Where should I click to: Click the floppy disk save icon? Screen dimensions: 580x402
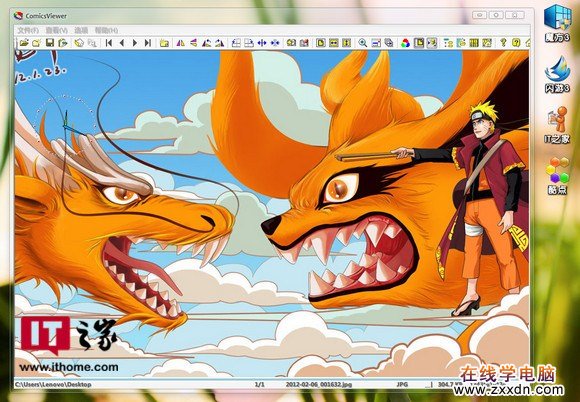click(x=50, y=43)
